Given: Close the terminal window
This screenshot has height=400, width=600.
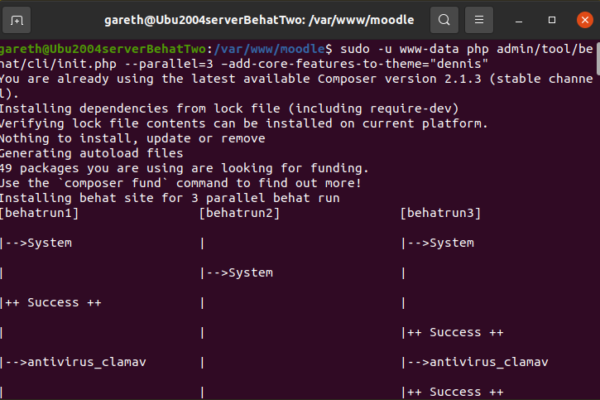Looking at the screenshot, I should 585,20.
